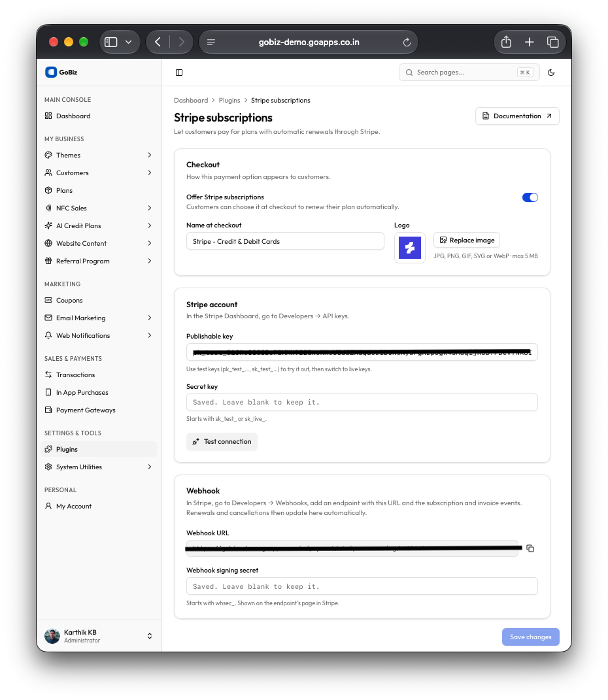The height and width of the screenshot is (700, 608).
Task: Focus the Publishable key field
Action: (x=362, y=352)
